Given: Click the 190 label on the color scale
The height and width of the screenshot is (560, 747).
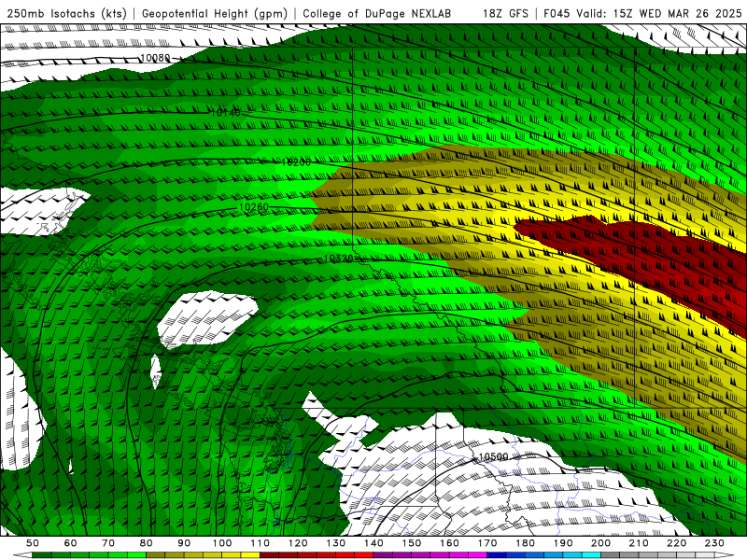Looking at the screenshot, I should click(563, 543).
